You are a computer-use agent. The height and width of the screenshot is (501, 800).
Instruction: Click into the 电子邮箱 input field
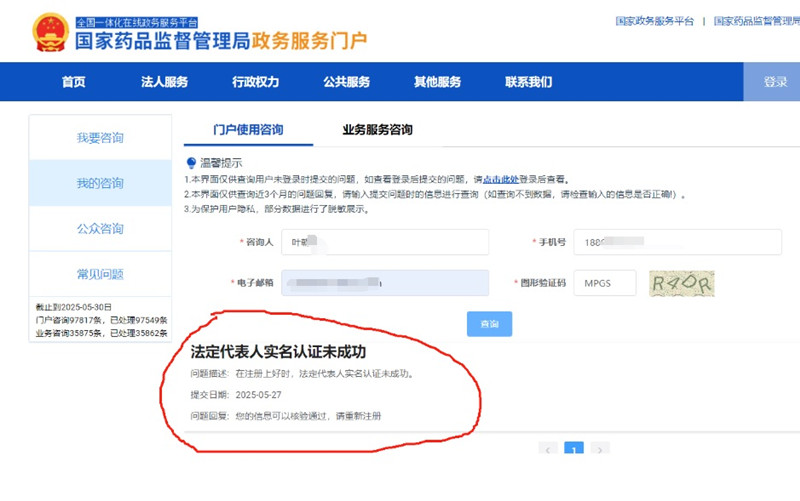(x=385, y=283)
